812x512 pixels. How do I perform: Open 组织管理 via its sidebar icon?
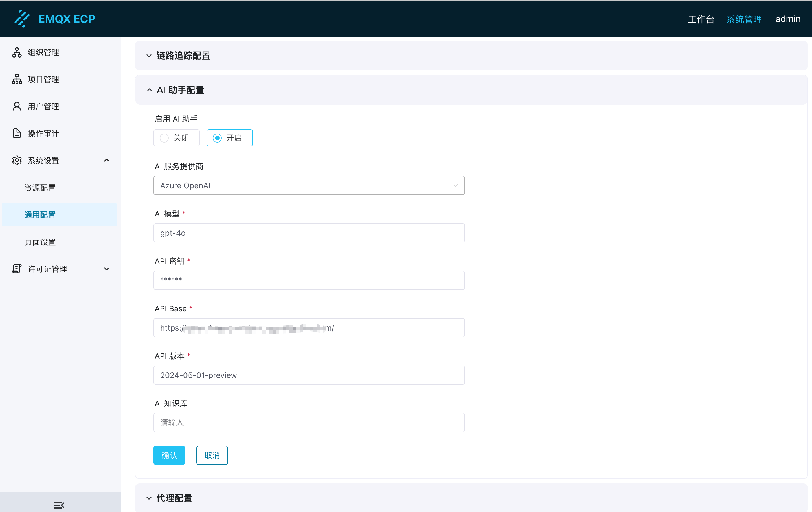pyautogui.click(x=17, y=52)
